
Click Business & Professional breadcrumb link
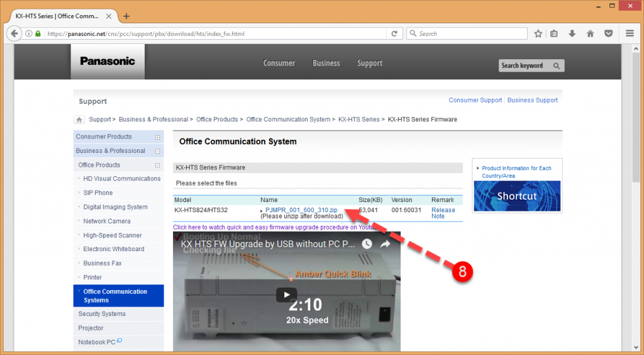pos(153,120)
